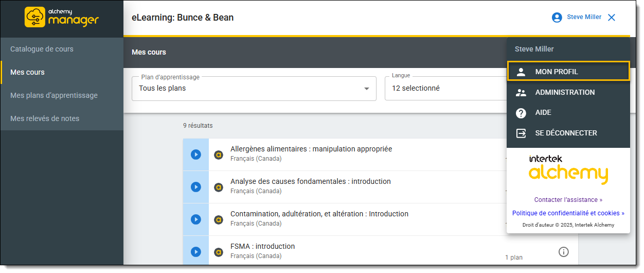Go to Catalogue de cours
The height and width of the screenshot is (273, 644).
pyautogui.click(x=42, y=49)
